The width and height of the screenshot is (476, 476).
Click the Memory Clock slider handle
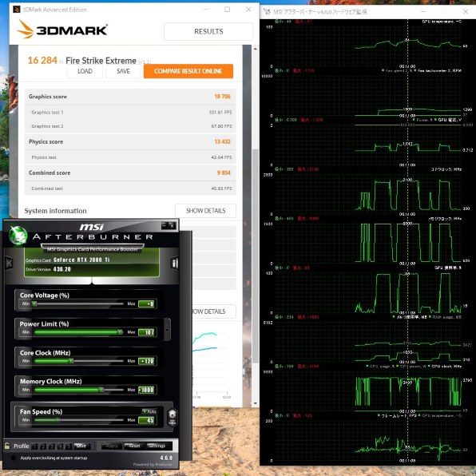coord(101,390)
